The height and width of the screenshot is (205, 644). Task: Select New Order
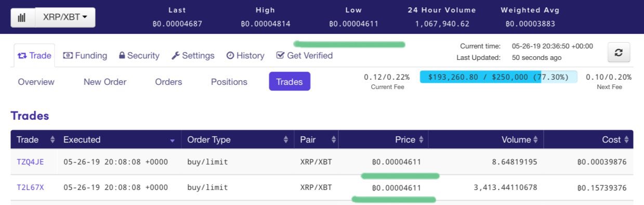[105, 82]
